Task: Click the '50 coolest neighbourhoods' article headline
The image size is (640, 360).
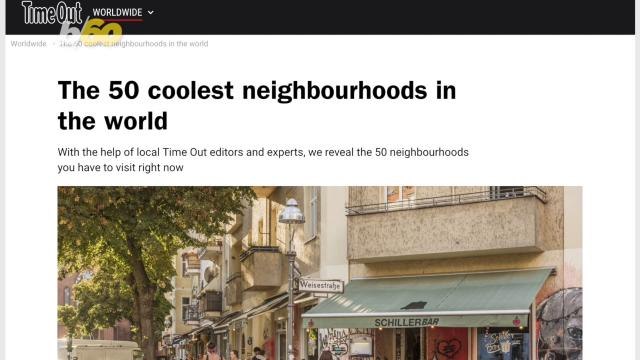Action: [x=257, y=105]
